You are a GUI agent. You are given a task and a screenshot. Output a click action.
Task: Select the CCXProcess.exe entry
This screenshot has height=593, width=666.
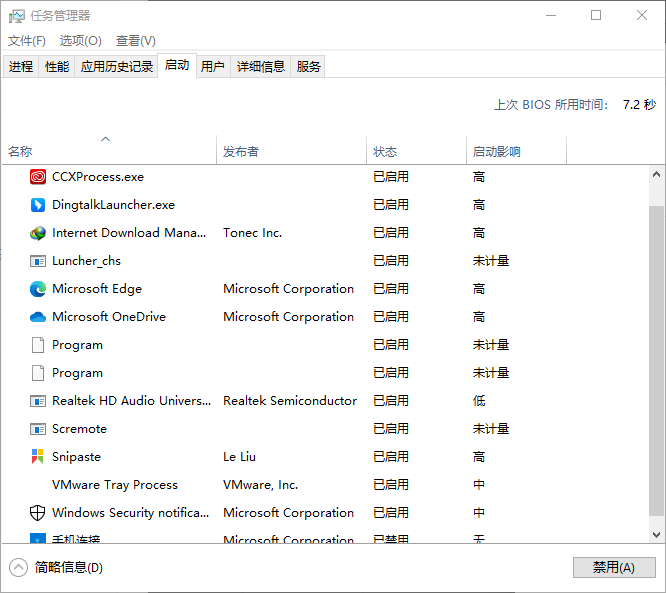[x=98, y=177]
